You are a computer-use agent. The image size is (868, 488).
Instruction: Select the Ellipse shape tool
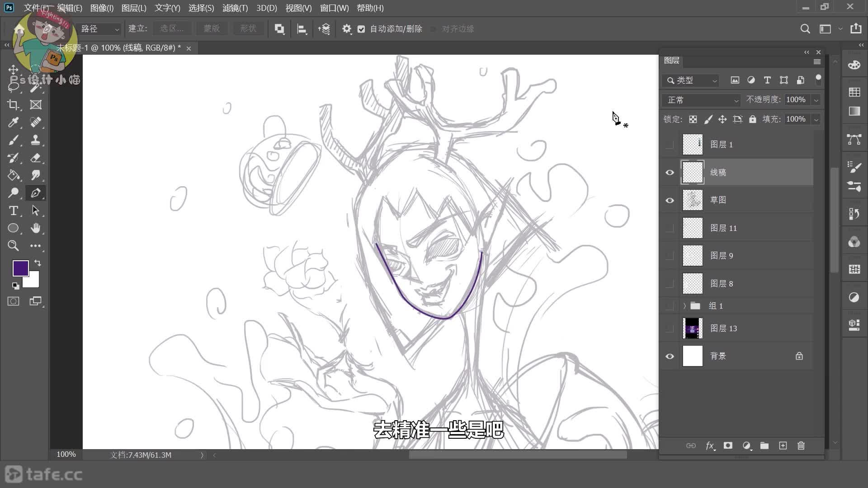[x=13, y=228]
